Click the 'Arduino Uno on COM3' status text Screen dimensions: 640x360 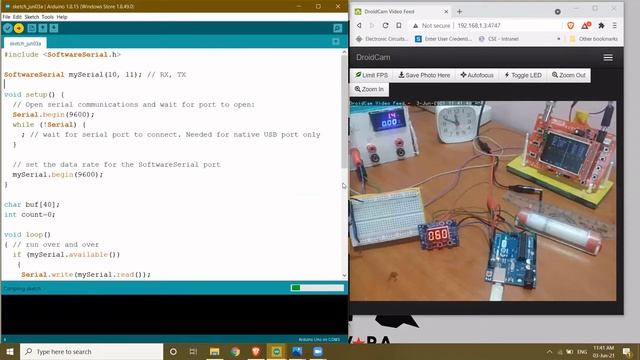pyautogui.click(x=319, y=339)
